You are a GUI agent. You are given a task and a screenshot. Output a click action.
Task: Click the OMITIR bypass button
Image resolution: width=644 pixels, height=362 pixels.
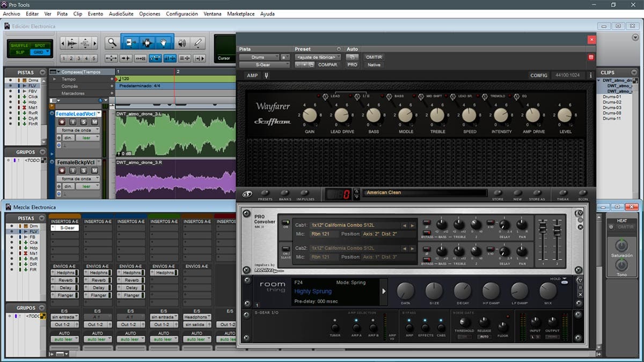(x=374, y=57)
